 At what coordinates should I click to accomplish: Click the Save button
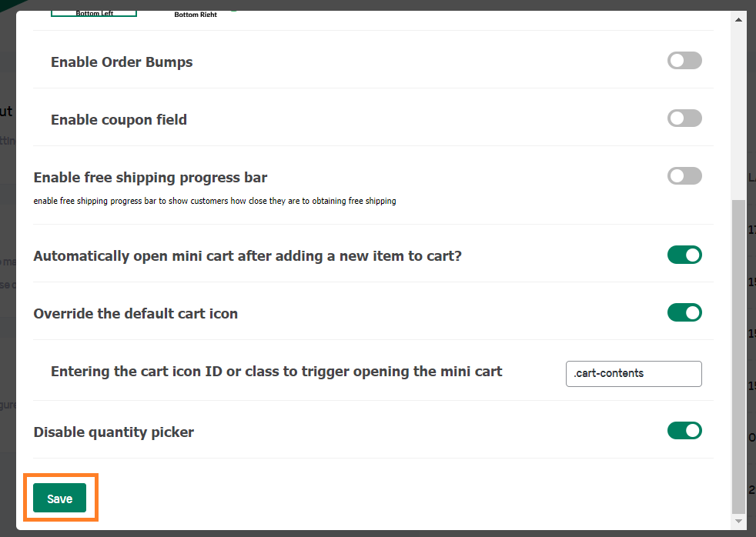click(x=60, y=498)
